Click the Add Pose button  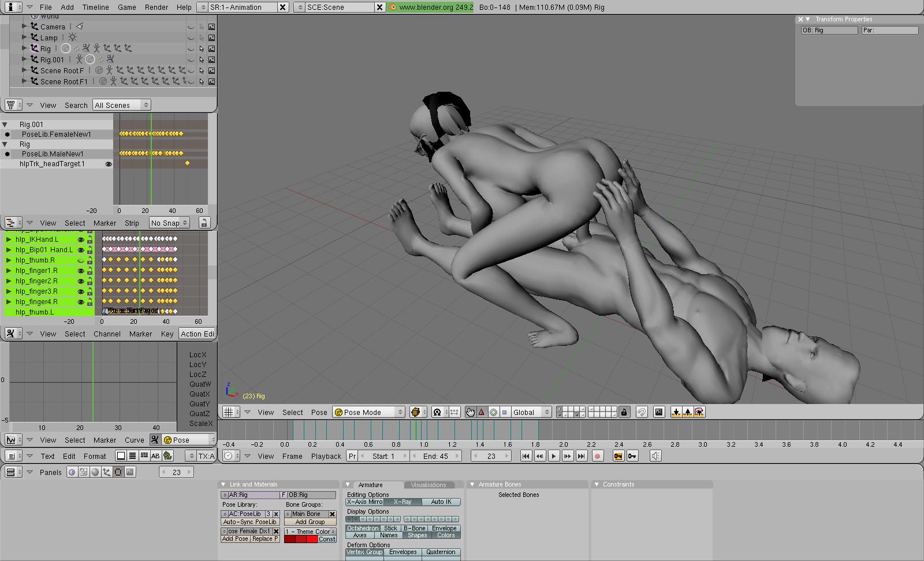[235, 539]
